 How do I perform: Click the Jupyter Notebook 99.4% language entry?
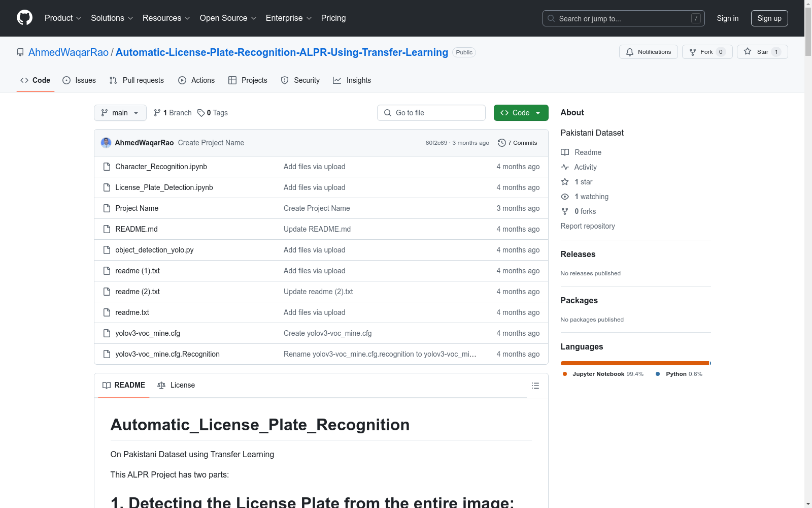[603, 374]
